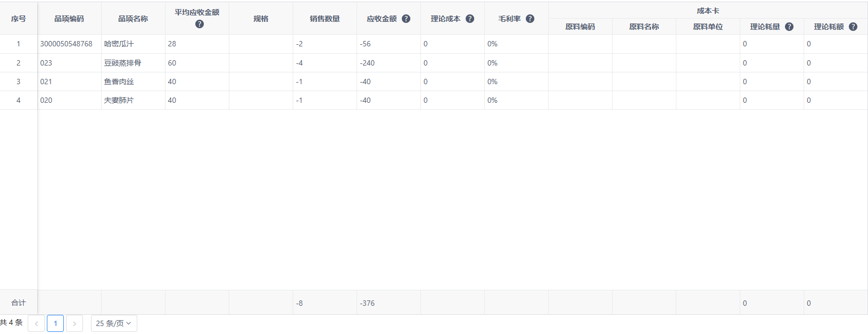Click help icon under 平均应收金额 header
Image resolution: width=868 pixels, height=334 pixels.
200,24
